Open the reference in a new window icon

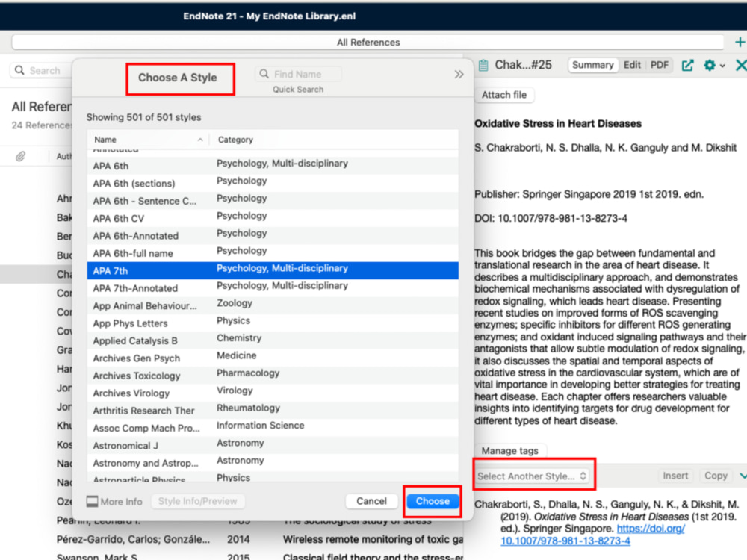click(687, 65)
